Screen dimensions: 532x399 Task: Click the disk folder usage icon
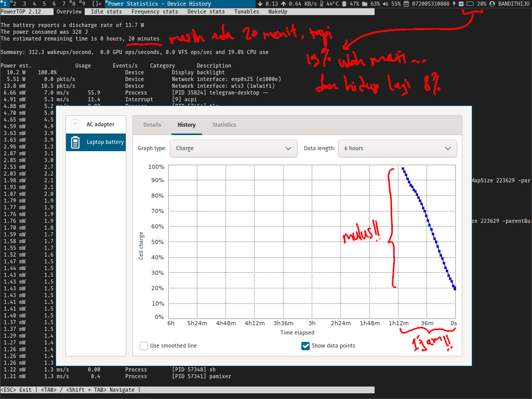pos(365,4)
